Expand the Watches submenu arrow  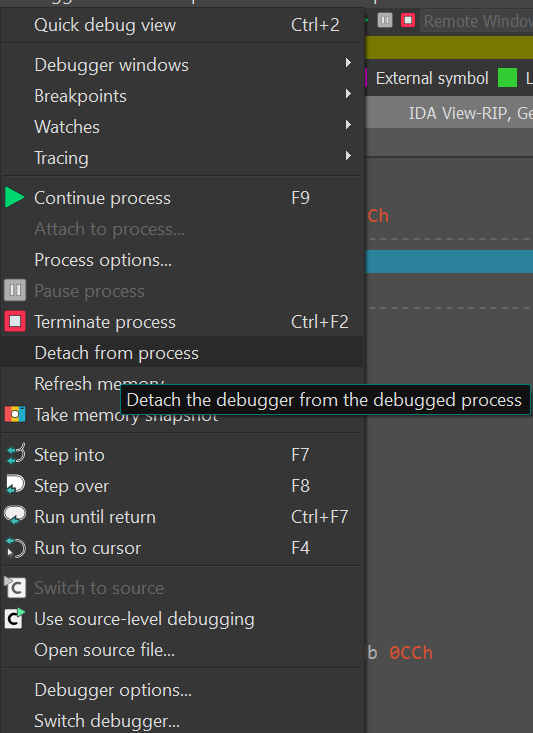point(348,124)
